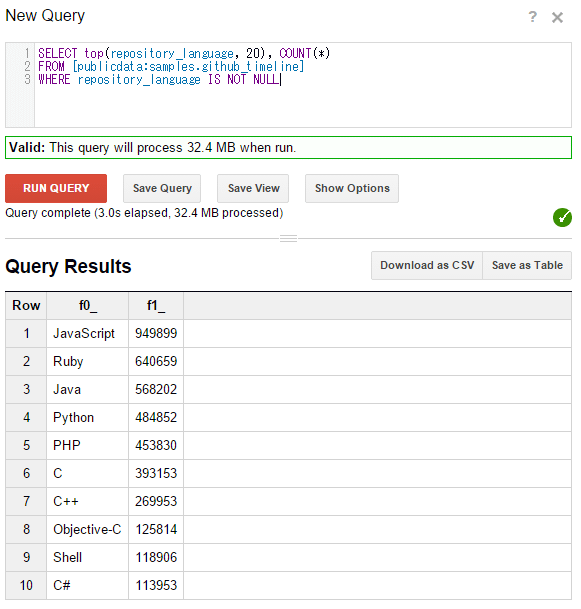Screen dimensions: 581x609
Task: Select the JavaScript result cell
Action: [x=88, y=334]
